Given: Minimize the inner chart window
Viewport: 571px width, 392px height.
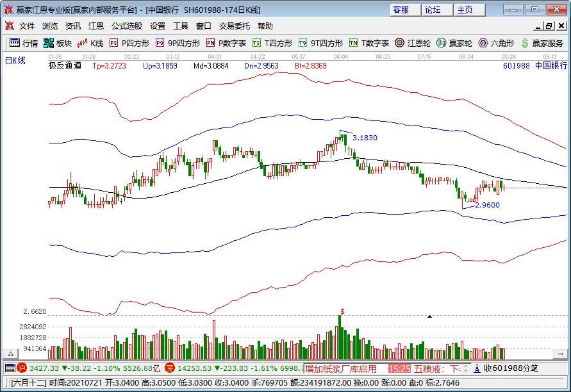Looking at the screenshot, I should click(x=538, y=26).
